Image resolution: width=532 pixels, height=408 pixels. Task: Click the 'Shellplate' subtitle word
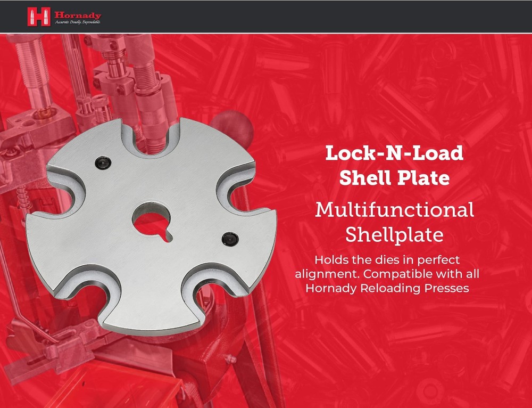click(x=394, y=234)
